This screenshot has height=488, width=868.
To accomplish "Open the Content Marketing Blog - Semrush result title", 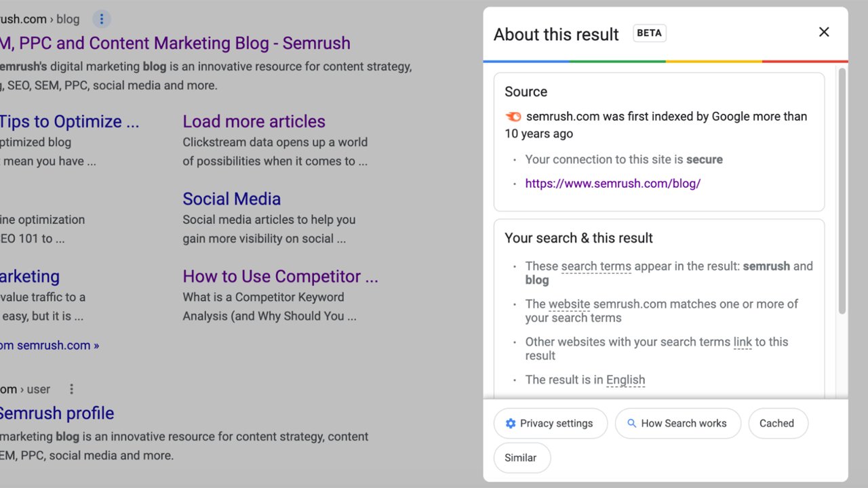I will click(175, 43).
